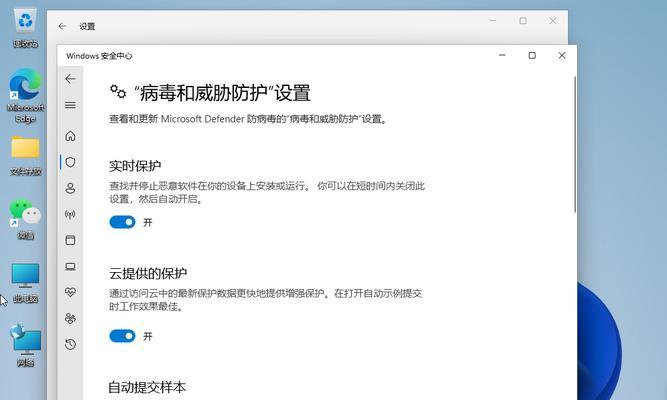Close the Windows 安全中心 window
Screen dimensions: 667x400
click(x=562, y=55)
